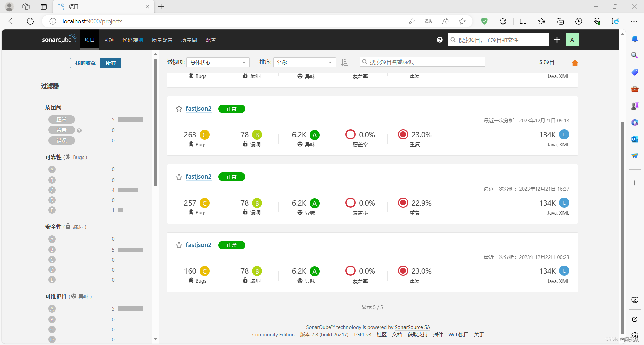
Task: Open the 总体状态 perspective dropdown
Action: pyautogui.click(x=218, y=62)
